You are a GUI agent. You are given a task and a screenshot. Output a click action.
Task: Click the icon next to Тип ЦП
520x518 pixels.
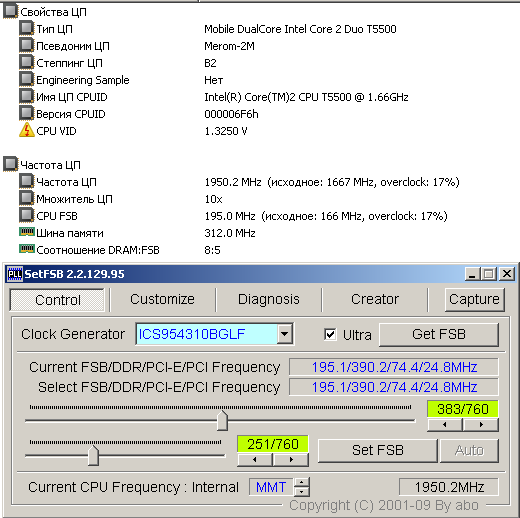(x=26, y=28)
